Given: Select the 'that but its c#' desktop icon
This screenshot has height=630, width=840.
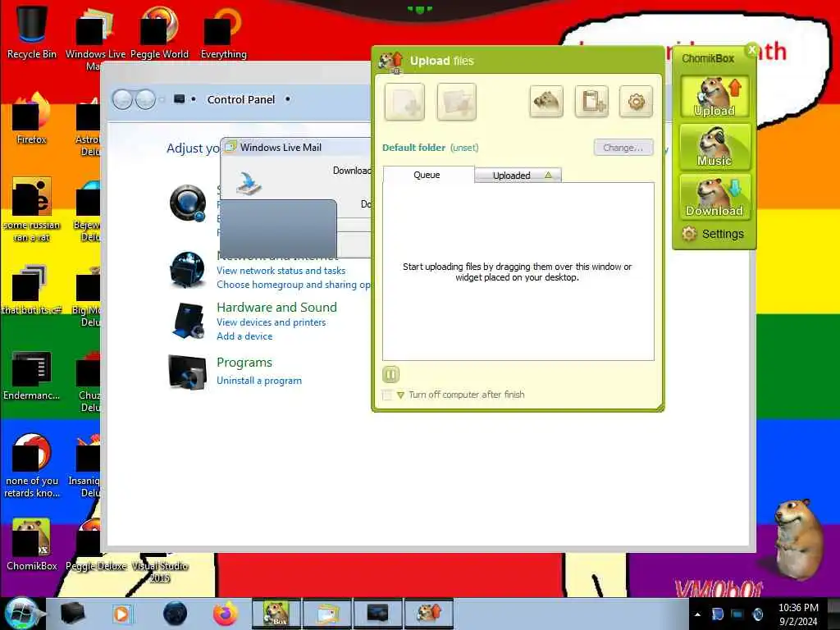Looking at the screenshot, I should click(x=32, y=290).
